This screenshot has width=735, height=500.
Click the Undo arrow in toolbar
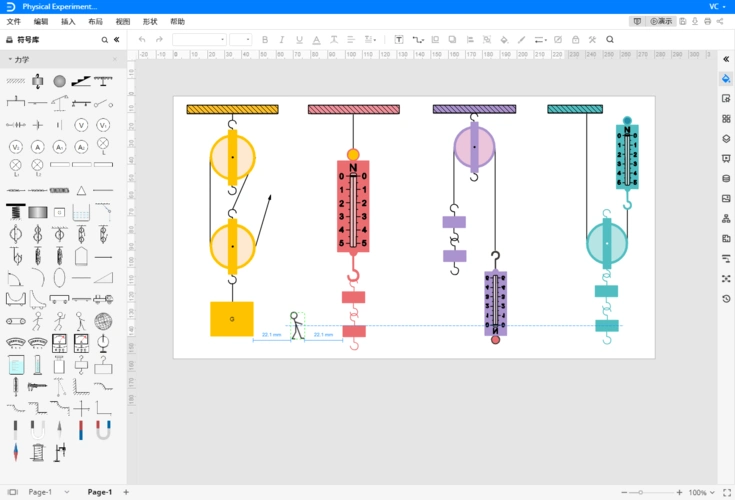coord(142,40)
